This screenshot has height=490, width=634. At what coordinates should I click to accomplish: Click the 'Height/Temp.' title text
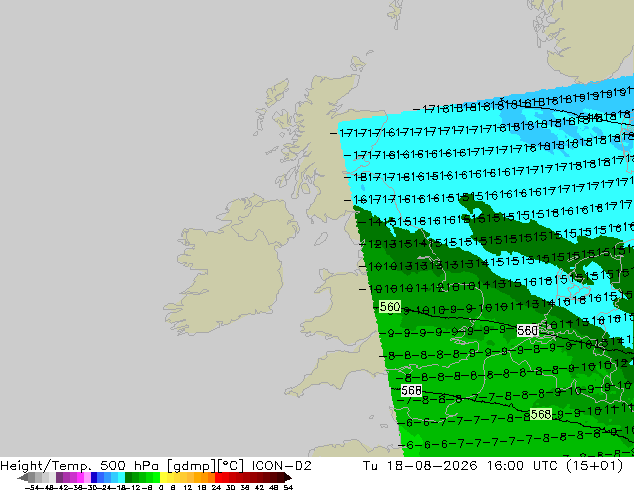[x=47, y=466]
